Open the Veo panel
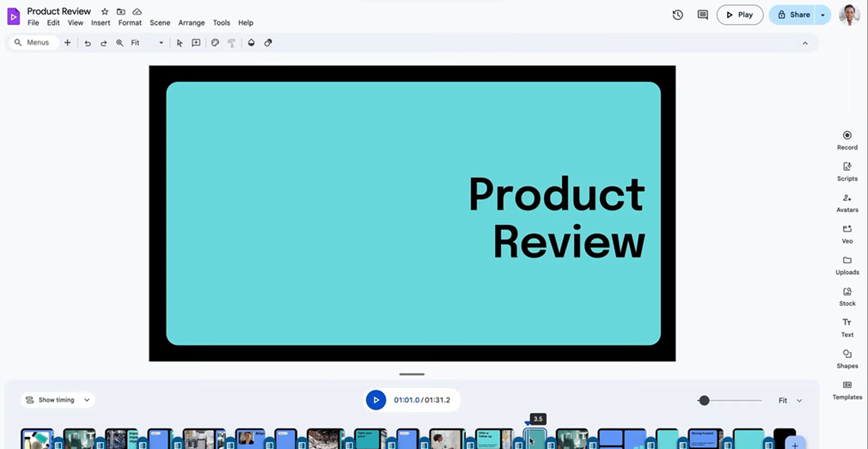 (x=847, y=234)
